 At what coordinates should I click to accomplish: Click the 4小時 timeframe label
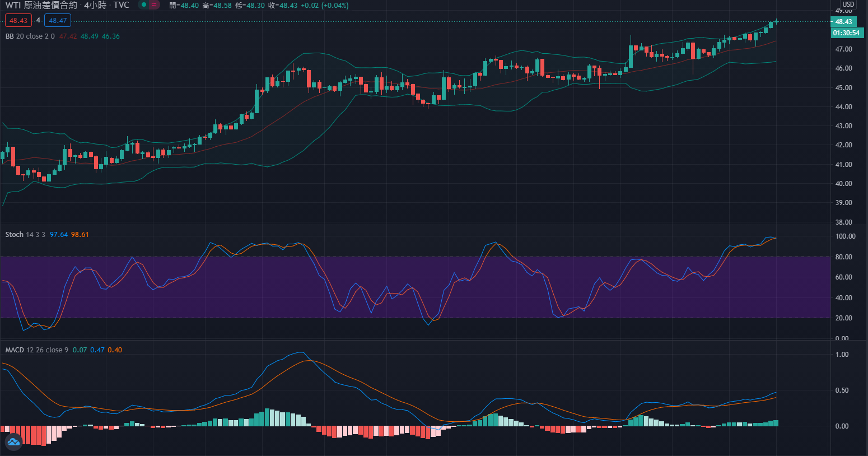(95, 5)
